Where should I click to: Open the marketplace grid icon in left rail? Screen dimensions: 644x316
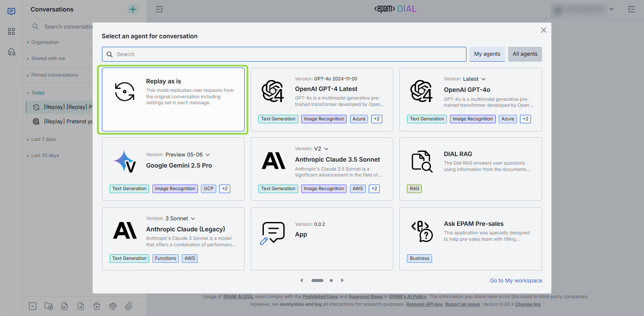(x=11, y=31)
